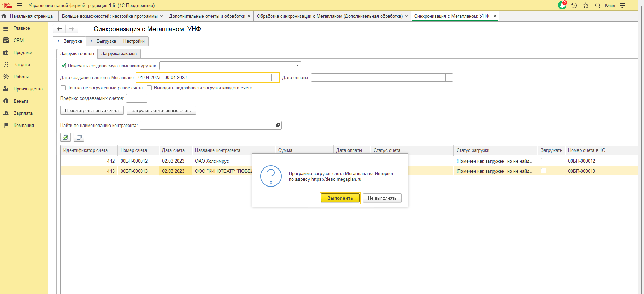Click the 'Префикс создаваемых счетов' input field

click(136, 98)
